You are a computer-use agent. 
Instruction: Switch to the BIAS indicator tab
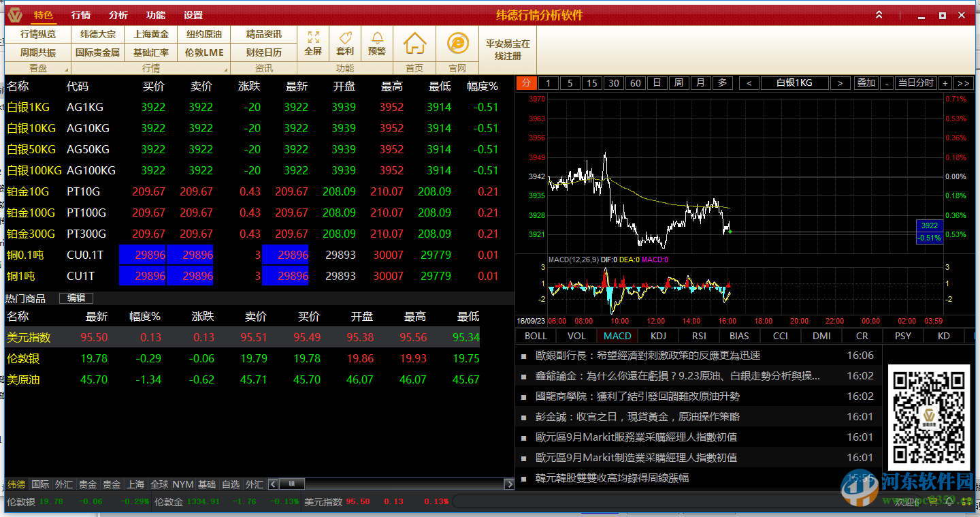pos(739,336)
